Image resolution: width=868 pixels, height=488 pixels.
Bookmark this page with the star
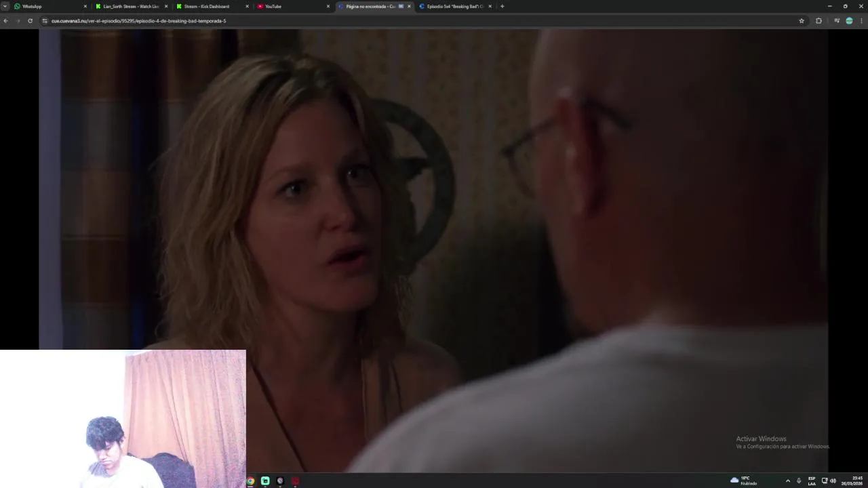coord(802,20)
